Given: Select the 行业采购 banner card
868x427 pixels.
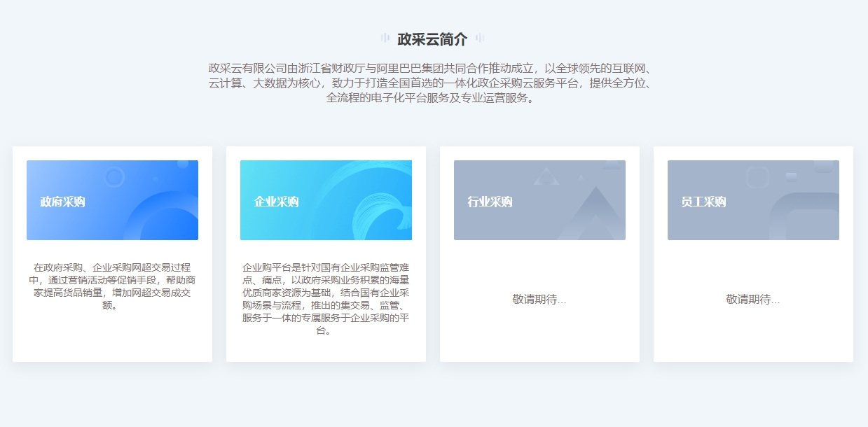Looking at the screenshot, I should click(x=539, y=200).
